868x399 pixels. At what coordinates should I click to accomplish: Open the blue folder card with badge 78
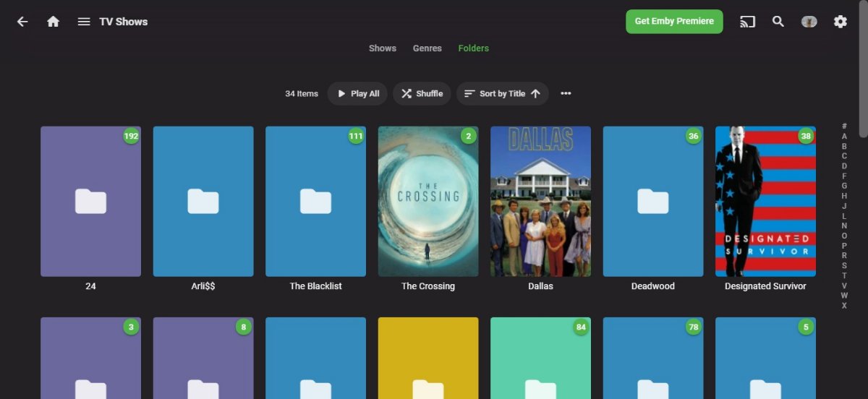(x=653, y=358)
